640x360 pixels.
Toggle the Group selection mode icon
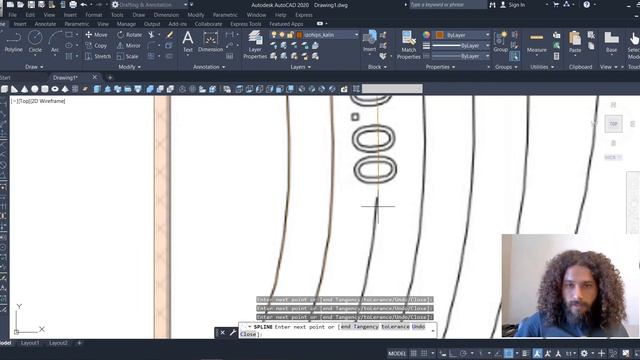tap(515, 56)
